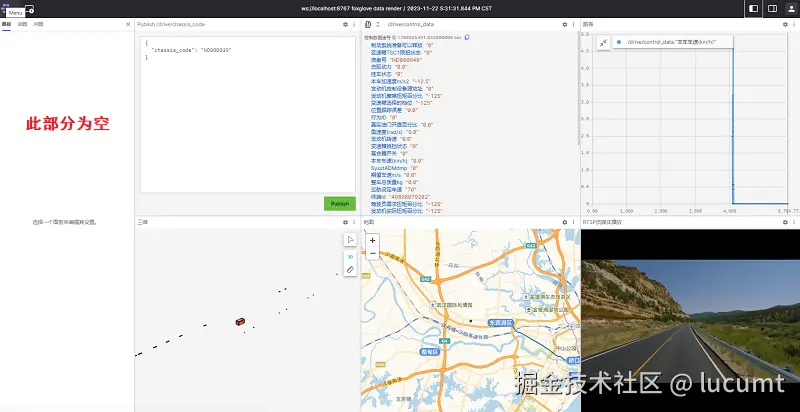This screenshot has height=412, width=800.
Task: Click the 东西湖区 label on the map
Action: tap(500, 323)
